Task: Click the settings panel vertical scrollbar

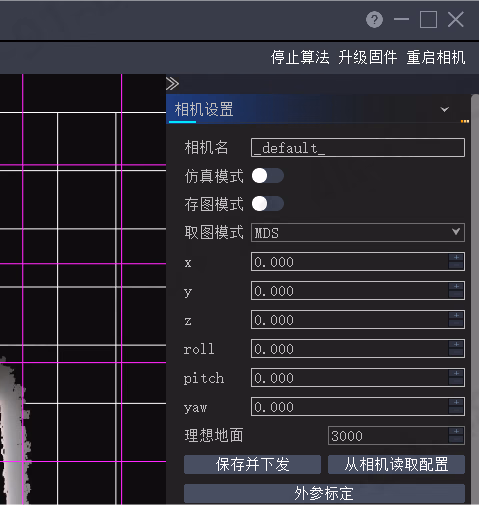Action: (x=475, y=299)
